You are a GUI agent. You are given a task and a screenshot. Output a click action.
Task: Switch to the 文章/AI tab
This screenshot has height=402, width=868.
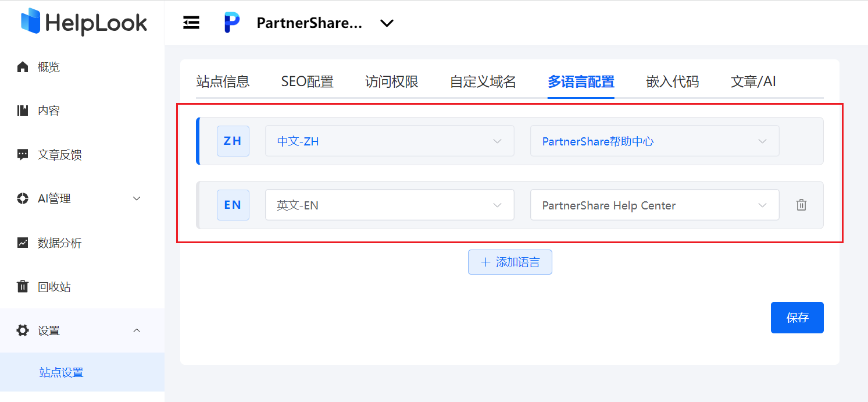[753, 81]
